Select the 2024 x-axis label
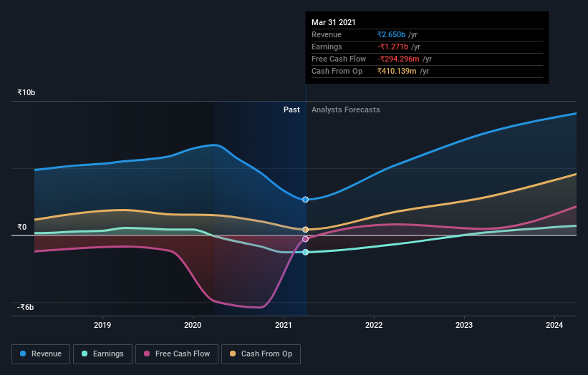Viewport: 588px width, 375px height. tap(554, 325)
